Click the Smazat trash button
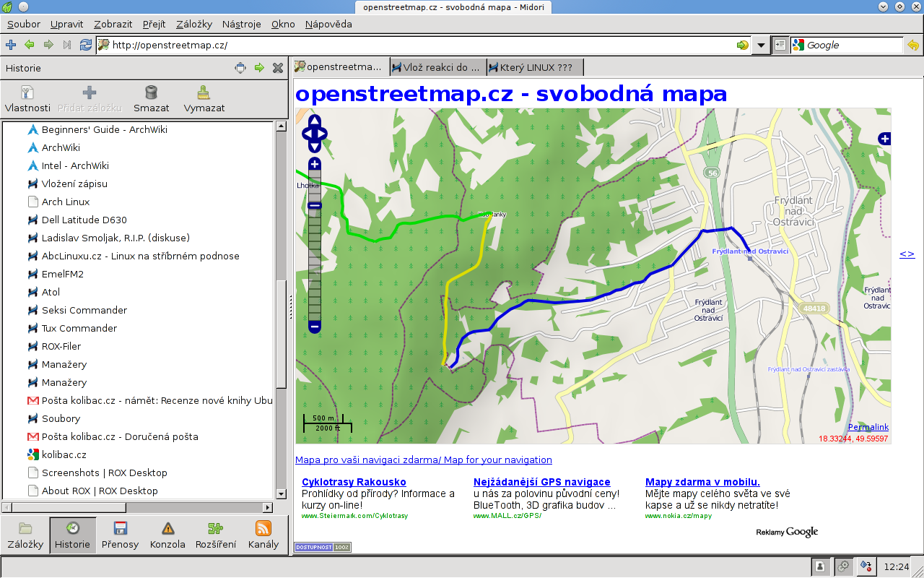Image resolution: width=924 pixels, height=578 pixels. pyautogui.click(x=152, y=100)
